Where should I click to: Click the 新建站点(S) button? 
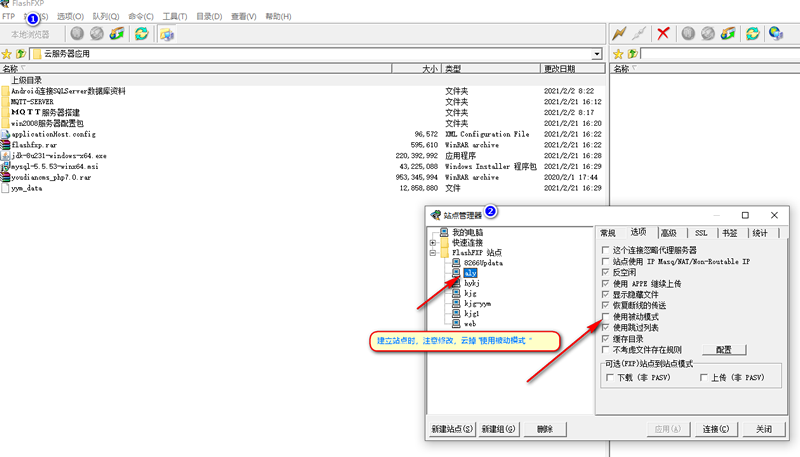tap(452, 429)
